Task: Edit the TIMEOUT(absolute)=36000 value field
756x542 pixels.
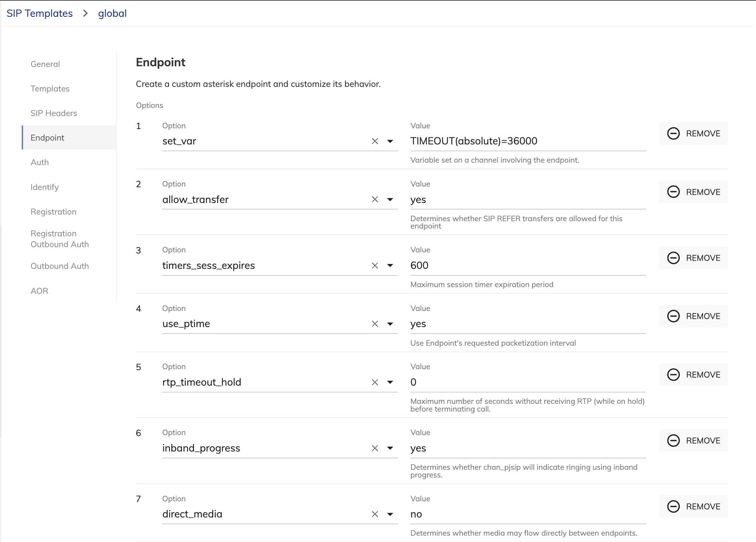Action: (528, 141)
